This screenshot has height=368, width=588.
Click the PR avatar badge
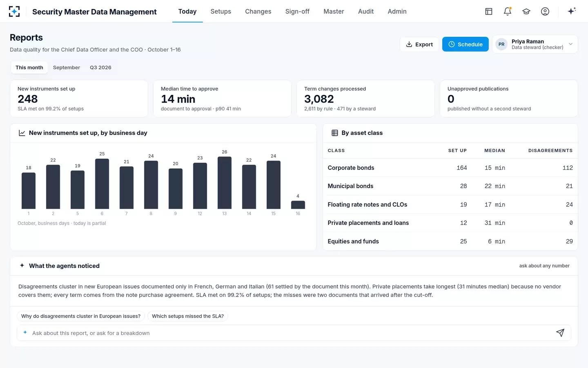[501, 44]
